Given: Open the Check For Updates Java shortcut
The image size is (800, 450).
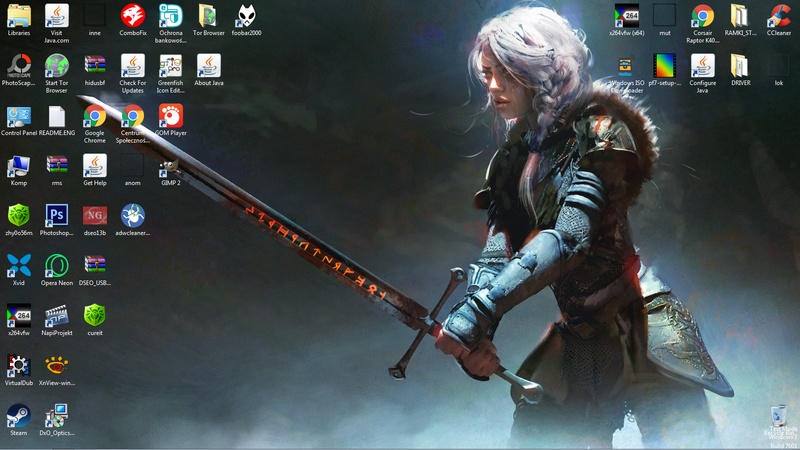Looking at the screenshot, I should pos(133,66).
